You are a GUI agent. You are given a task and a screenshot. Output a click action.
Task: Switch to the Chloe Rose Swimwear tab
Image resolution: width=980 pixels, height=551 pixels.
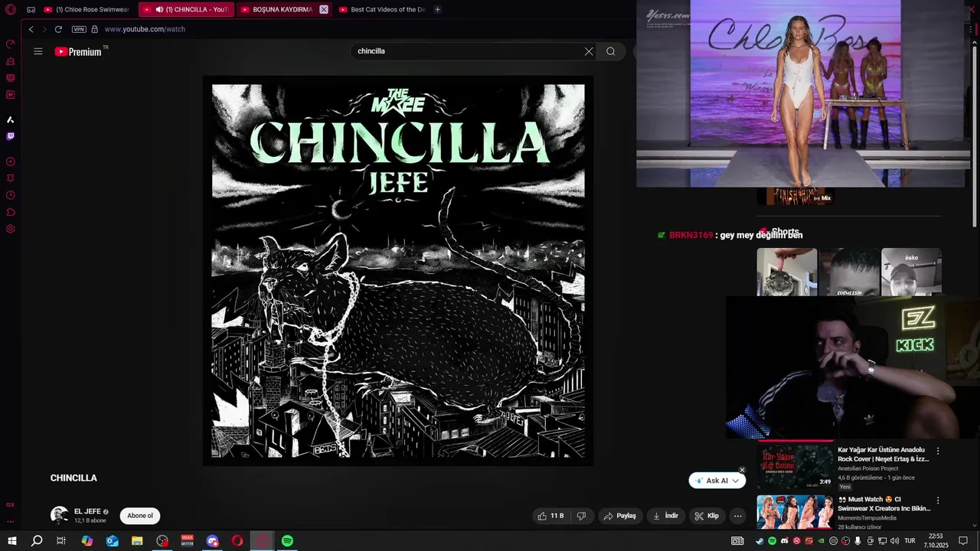point(87,10)
